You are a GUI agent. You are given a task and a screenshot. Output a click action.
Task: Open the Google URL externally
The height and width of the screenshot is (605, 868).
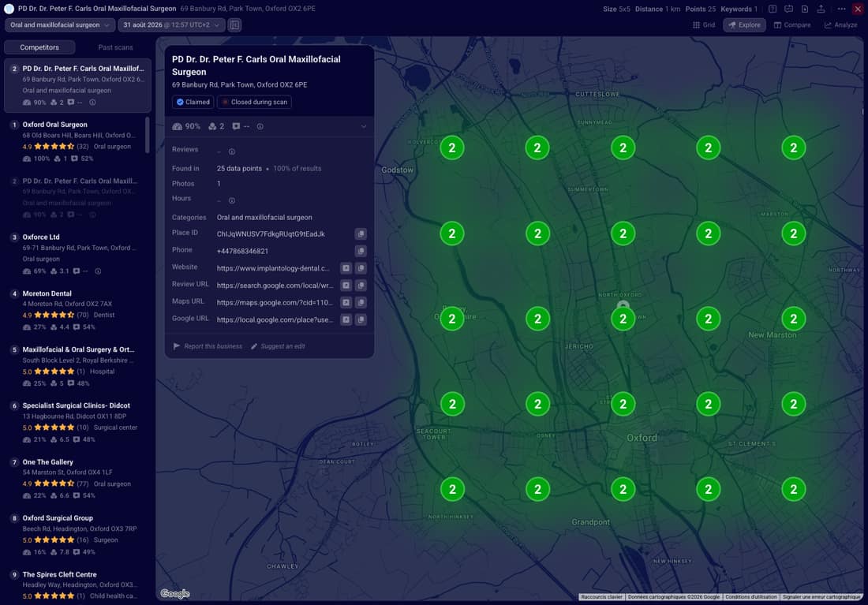pos(346,320)
